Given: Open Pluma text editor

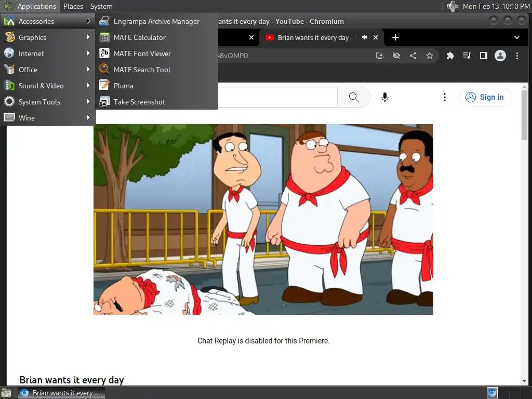Looking at the screenshot, I should [156, 86].
